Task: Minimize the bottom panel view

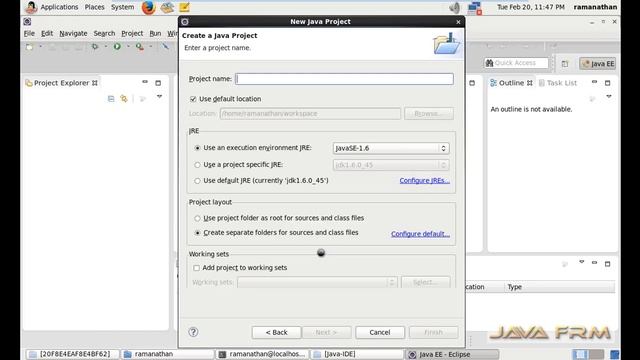Action: (x=594, y=263)
